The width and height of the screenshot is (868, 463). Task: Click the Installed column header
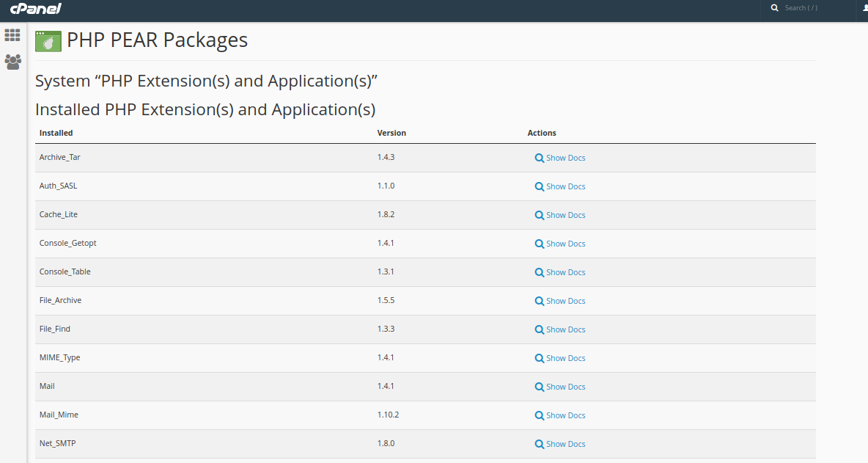click(56, 133)
